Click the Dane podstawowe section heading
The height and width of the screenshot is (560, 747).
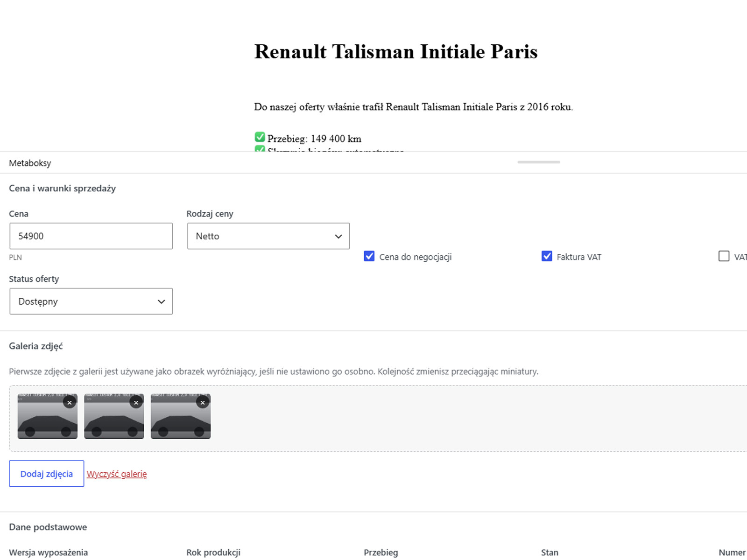(x=48, y=527)
